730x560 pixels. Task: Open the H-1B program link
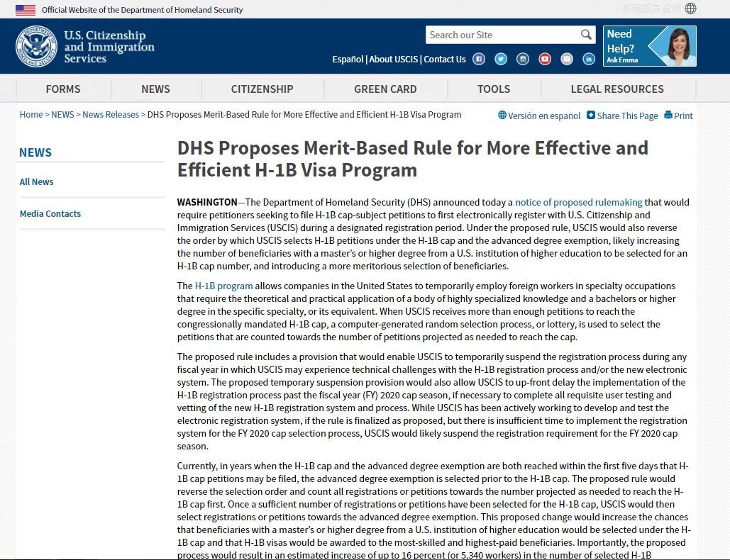224,286
